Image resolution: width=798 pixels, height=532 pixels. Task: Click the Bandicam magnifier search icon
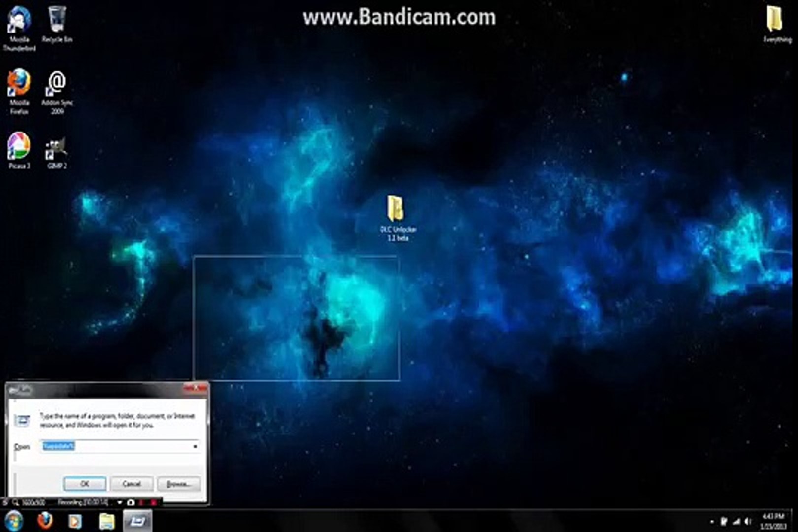coord(16,502)
